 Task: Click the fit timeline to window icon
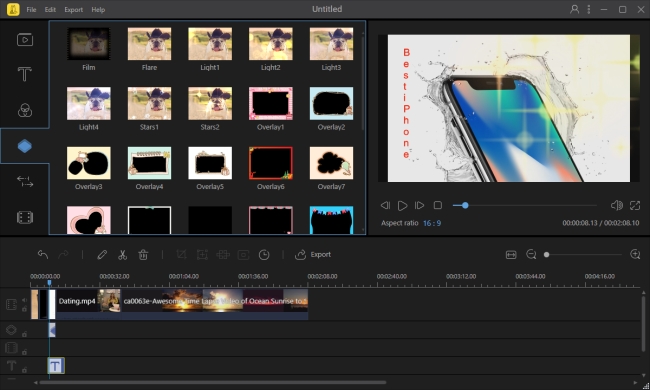[511, 254]
